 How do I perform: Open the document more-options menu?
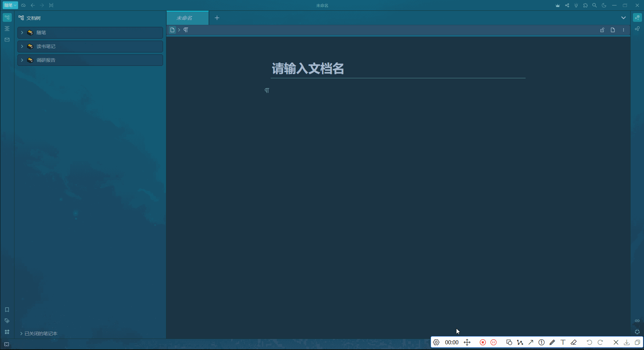tap(624, 30)
